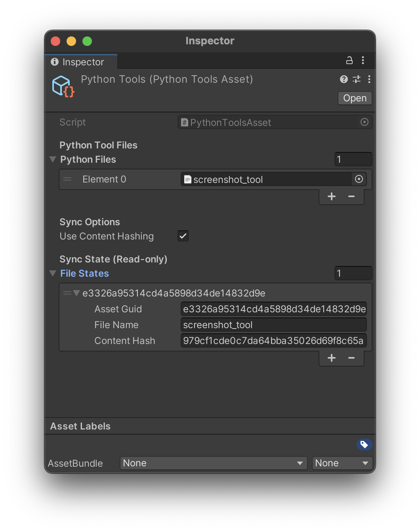Open the object picker for screenshot_tool
The height and width of the screenshot is (532, 420).
[x=359, y=179]
